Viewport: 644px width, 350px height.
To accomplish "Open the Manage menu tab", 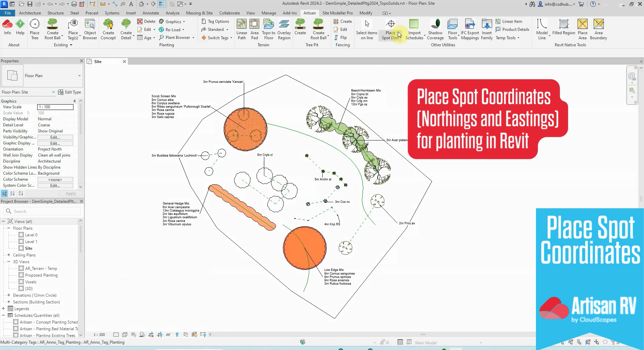I will pyautogui.click(x=269, y=13).
